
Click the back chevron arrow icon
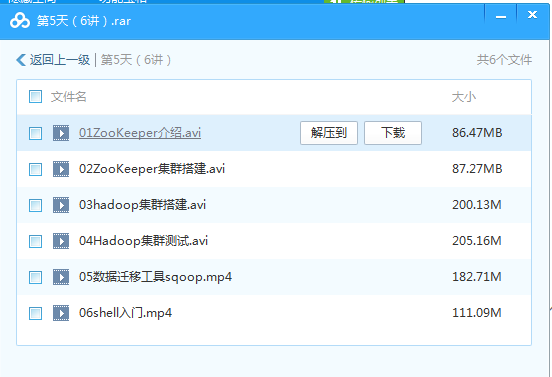coord(21,60)
